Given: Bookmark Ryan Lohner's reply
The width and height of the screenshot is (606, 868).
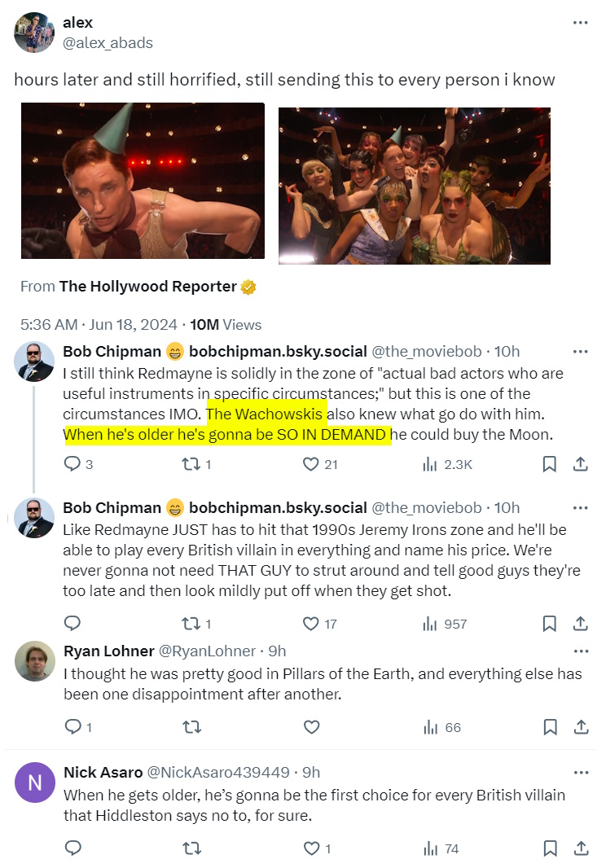Looking at the screenshot, I should tap(550, 727).
